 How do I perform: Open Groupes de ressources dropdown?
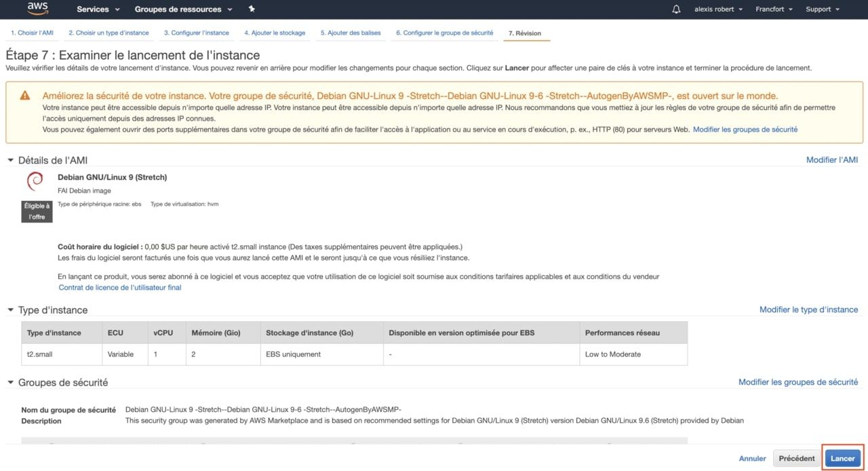[x=183, y=10]
